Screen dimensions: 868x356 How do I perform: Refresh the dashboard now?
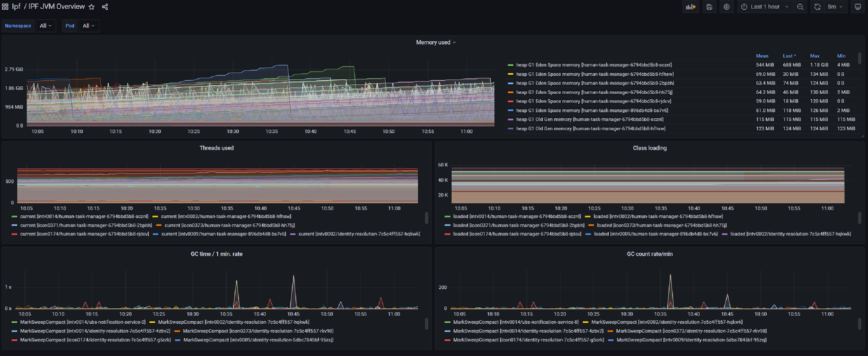(817, 7)
